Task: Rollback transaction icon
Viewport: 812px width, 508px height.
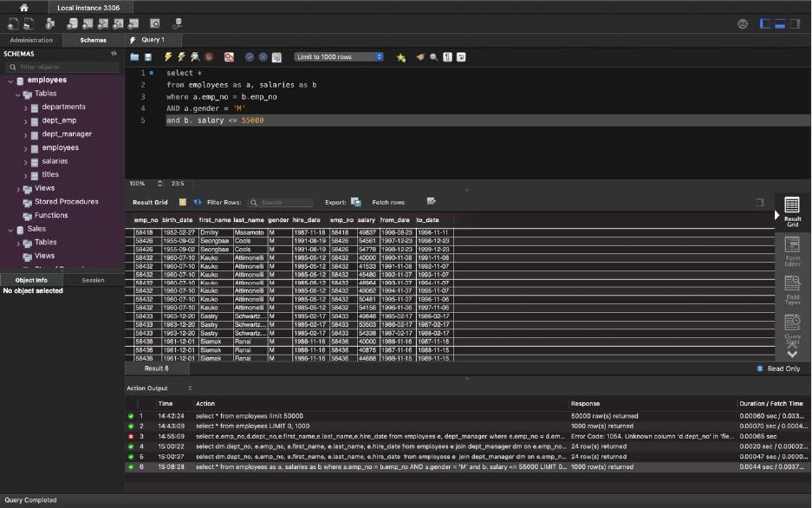Action: [x=263, y=57]
